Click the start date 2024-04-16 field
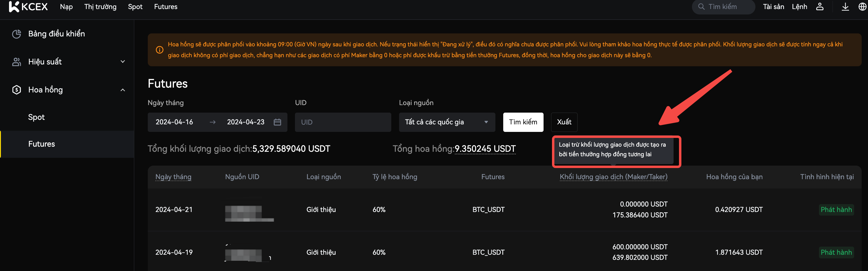 click(x=174, y=122)
